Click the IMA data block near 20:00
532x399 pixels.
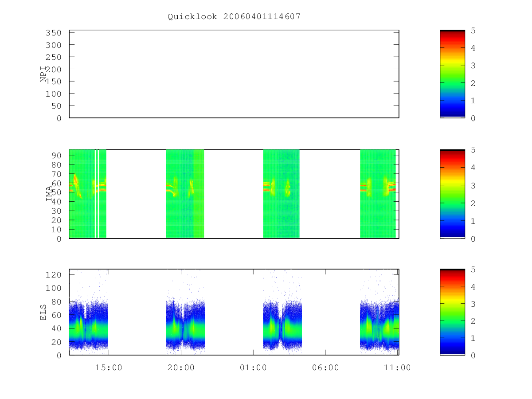(185, 194)
